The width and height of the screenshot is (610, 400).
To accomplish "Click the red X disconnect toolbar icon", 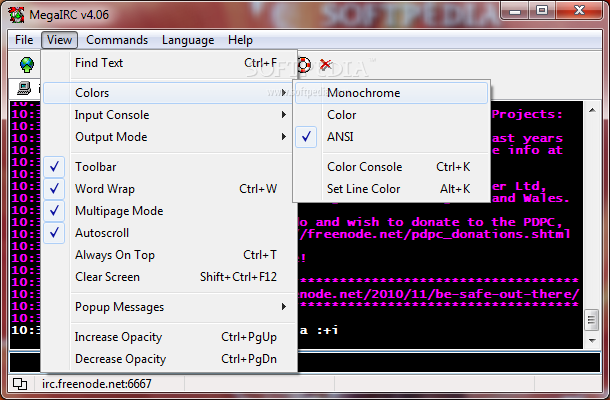I will pyautogui.click(x=326, y=64).
